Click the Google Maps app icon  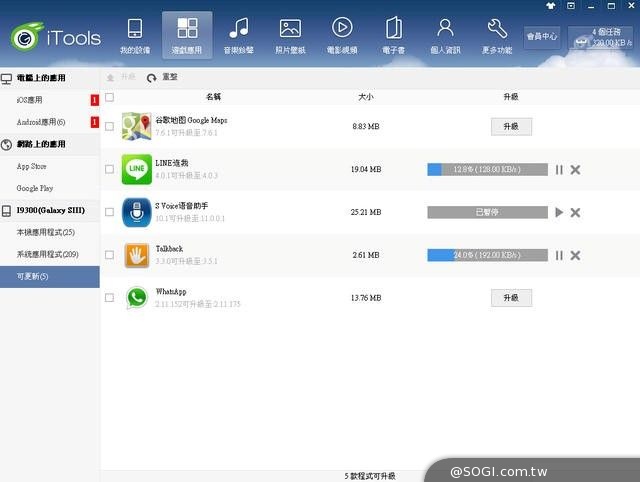coord(136,126)
